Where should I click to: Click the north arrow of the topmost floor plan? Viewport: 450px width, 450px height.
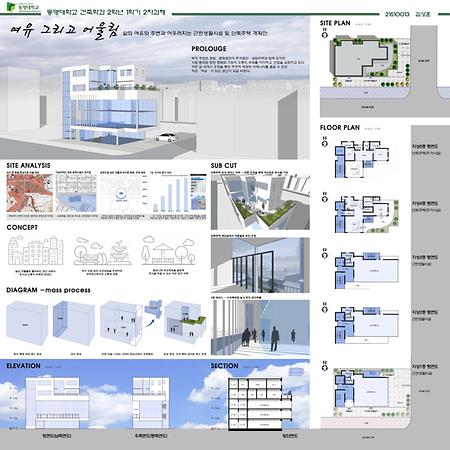coord(325,142)
